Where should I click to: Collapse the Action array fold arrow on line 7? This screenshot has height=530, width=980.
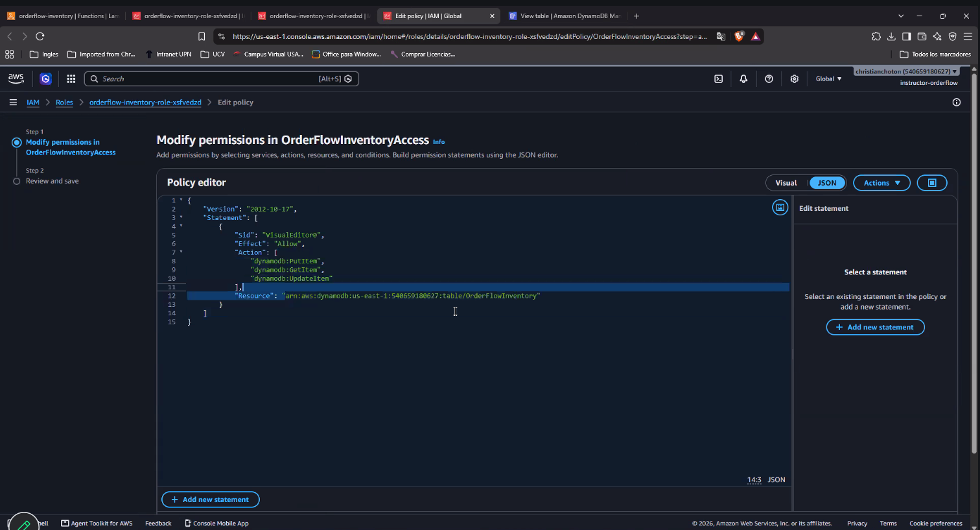[181, 252]
